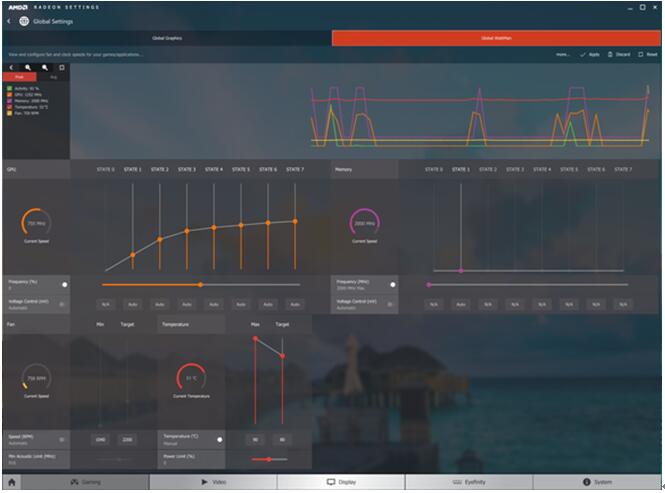Click the GPU current speed gauge
Screen dimensions: 665x493
coord(36,223)
